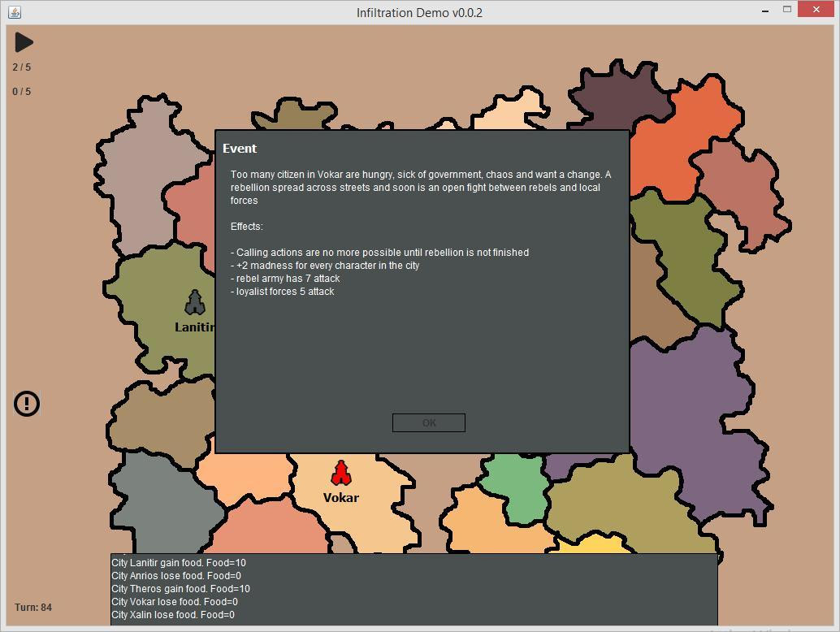Click the "Turn: 84" indicator
Viewport: 840px width, 632px height.
point(33,608)
